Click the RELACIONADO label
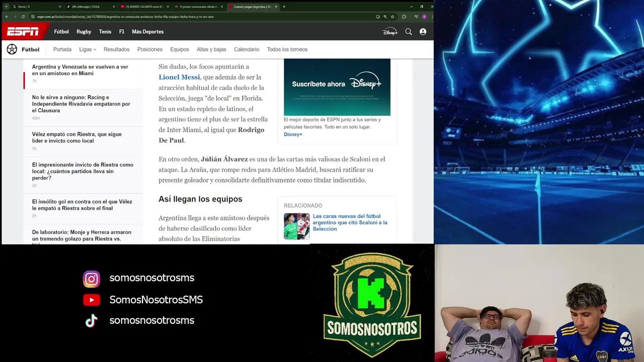 coord(303,206)
